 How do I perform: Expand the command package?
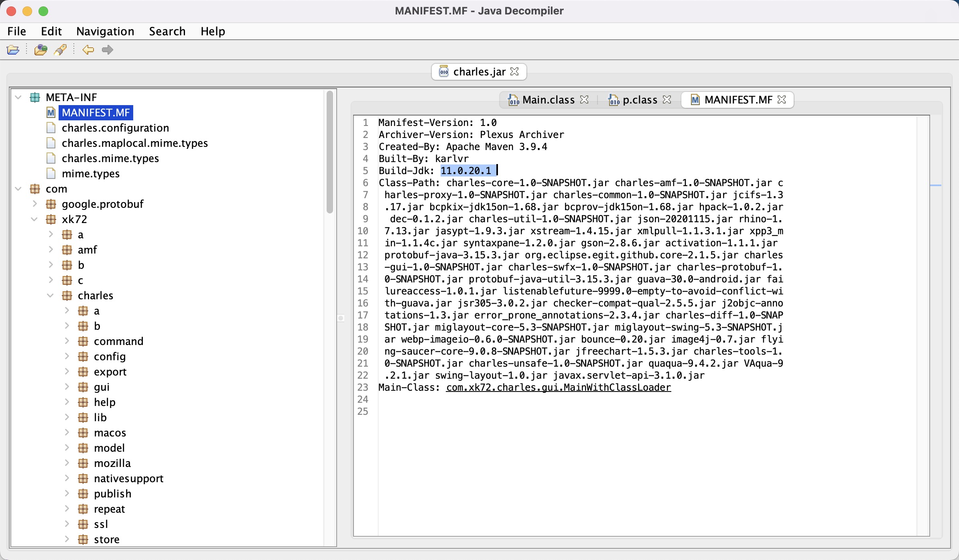67,341
